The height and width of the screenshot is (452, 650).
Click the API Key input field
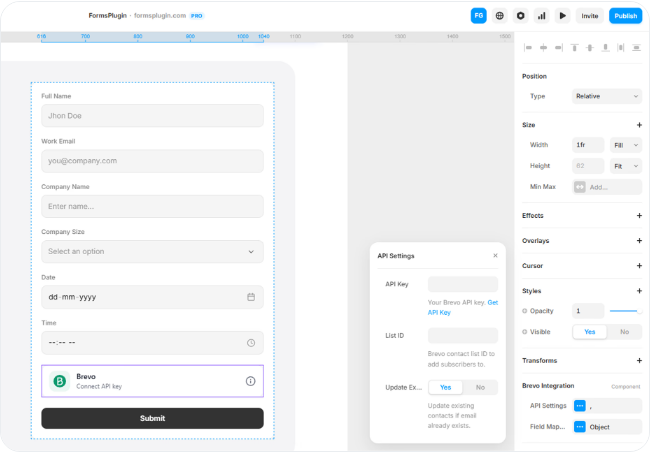click(x=463, y=284)
